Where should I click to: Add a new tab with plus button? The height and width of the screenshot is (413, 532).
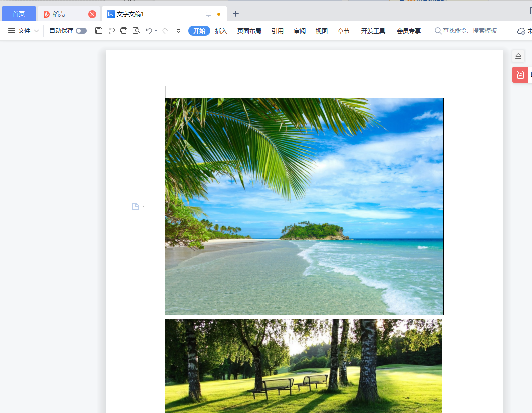236,14
